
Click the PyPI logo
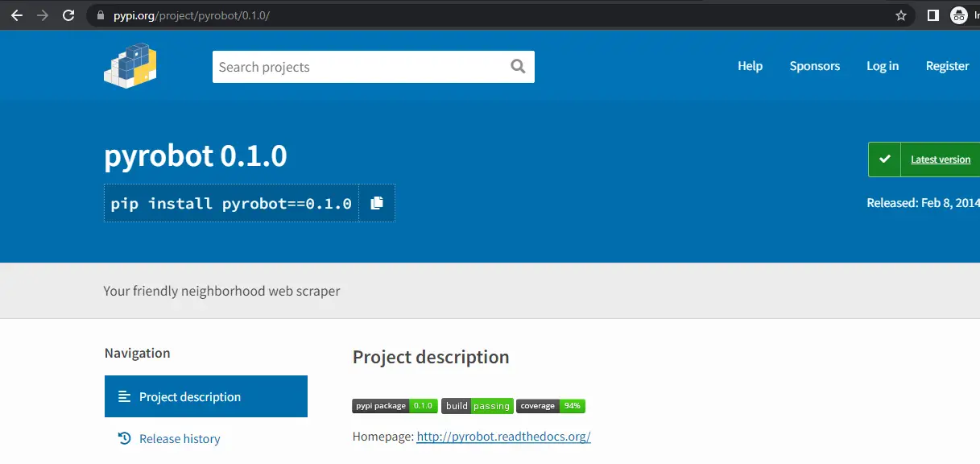point(130,66)
